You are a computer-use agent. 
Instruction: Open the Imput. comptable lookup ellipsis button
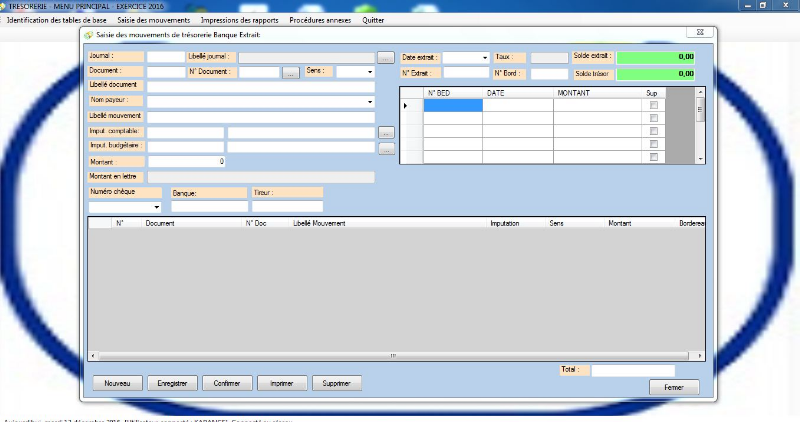(386, 132)
